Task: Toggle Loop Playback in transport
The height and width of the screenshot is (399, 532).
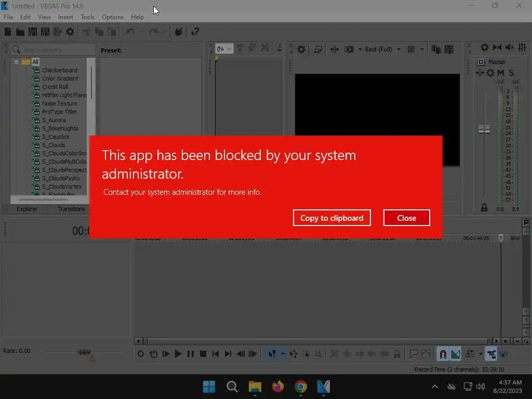Action: click(153, 354)
